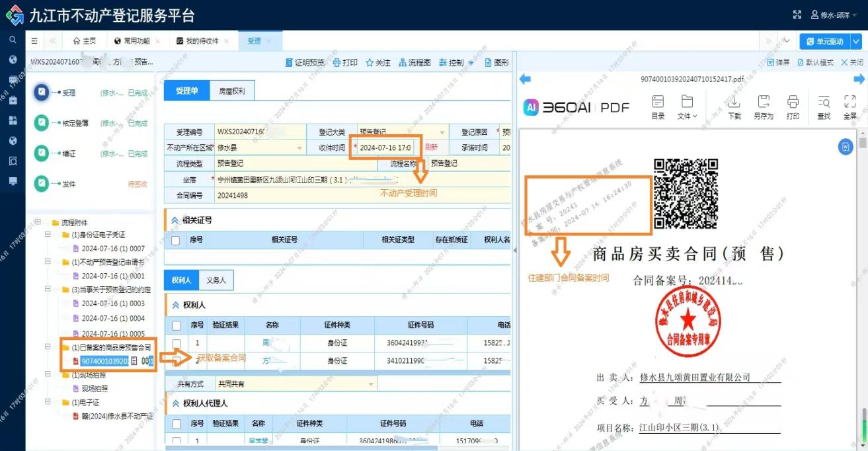Click the 360AI PDF 目录 contents icon
Image resolution: width=868 pixels, height=451 pixels.
click(x=658, y=108)
